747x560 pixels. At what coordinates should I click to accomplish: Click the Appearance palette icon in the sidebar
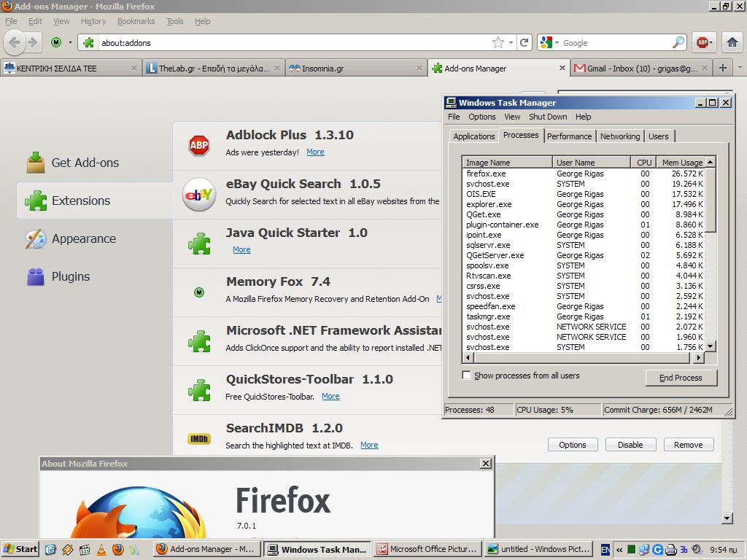36,238
